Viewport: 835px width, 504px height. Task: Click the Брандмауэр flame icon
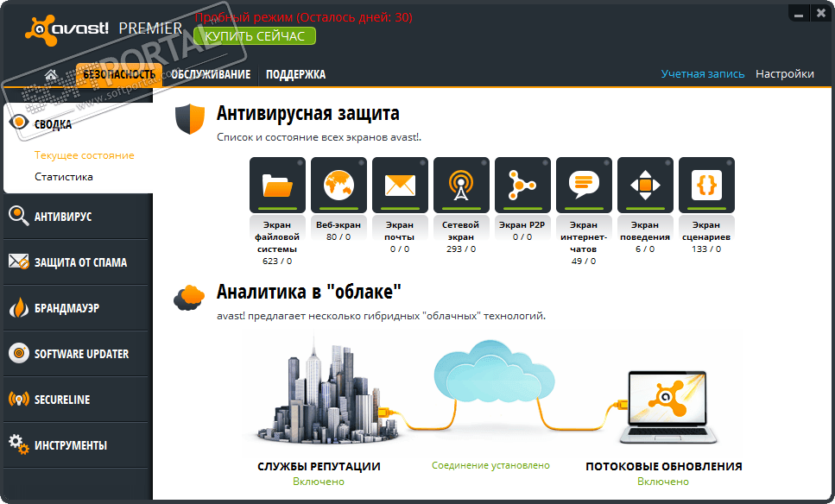(19, 307)
